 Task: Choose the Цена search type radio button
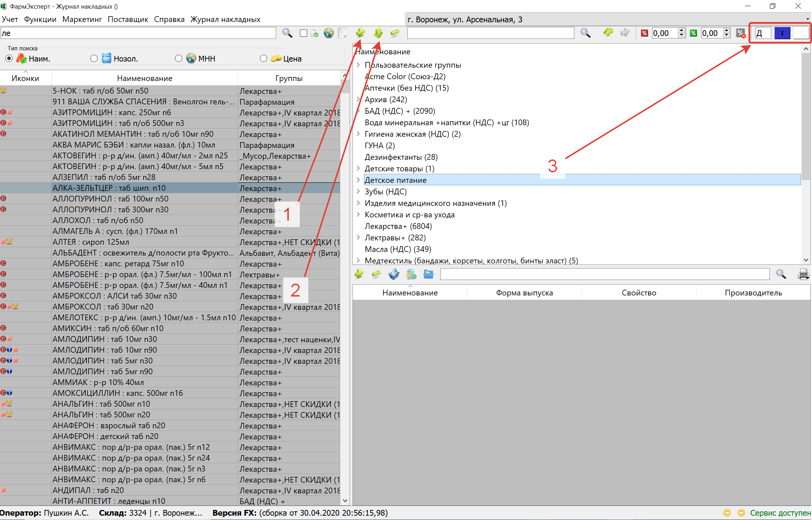click(264, 58)
